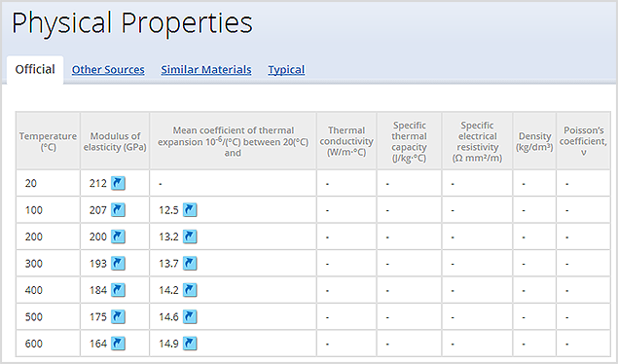Click modulus value 193
This screenshot has height=364, width=618.
tap(97, 264)
